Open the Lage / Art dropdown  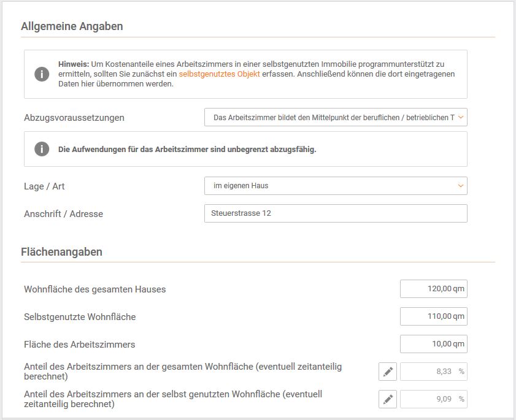pyautogui.click(x=336, y=186)
